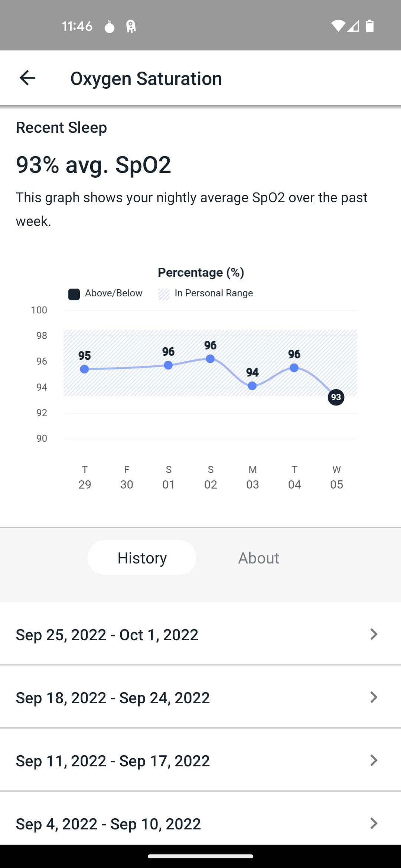Tap the Wi-Fi status icon

point(338,26)
